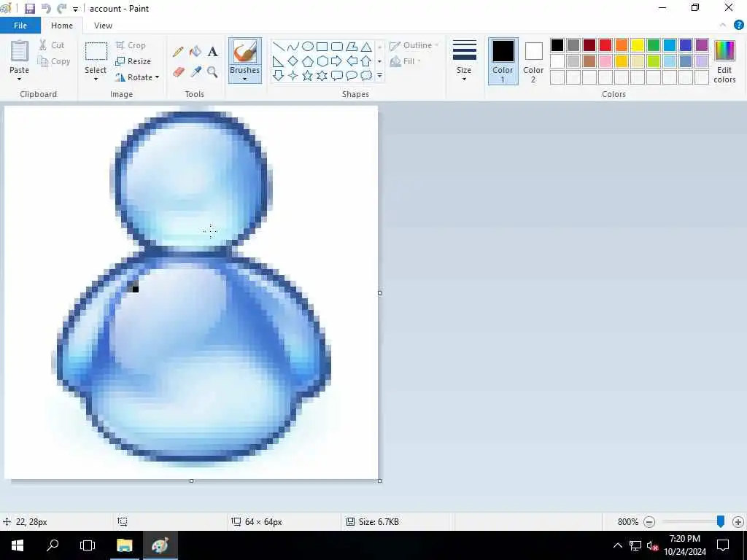Select the Pencil tool
The image size is (747, 560).
[178, 52]
